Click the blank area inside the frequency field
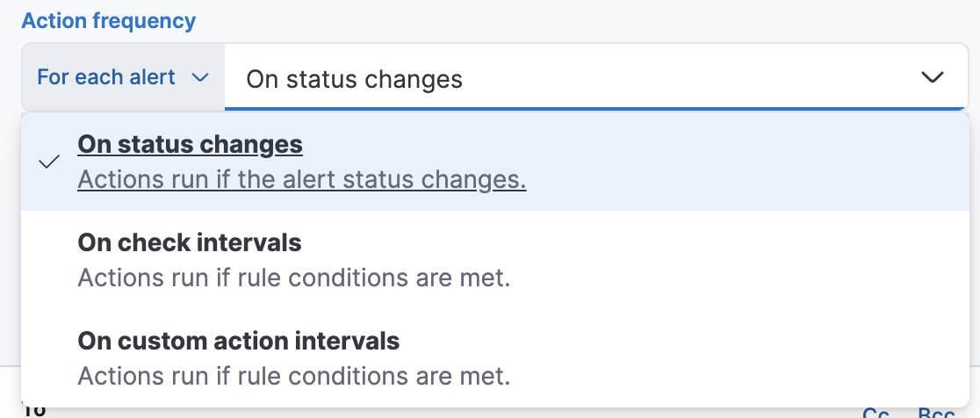Viewport: 980px width, 418px height. [685, 79]
